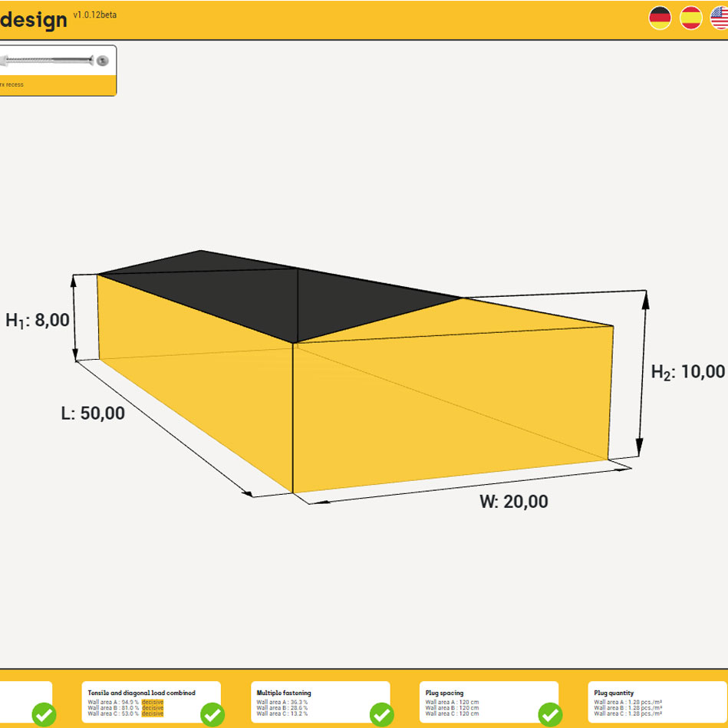
Task: Click the L: 50,00 length dimension
Action: click(x=92, y=413)
